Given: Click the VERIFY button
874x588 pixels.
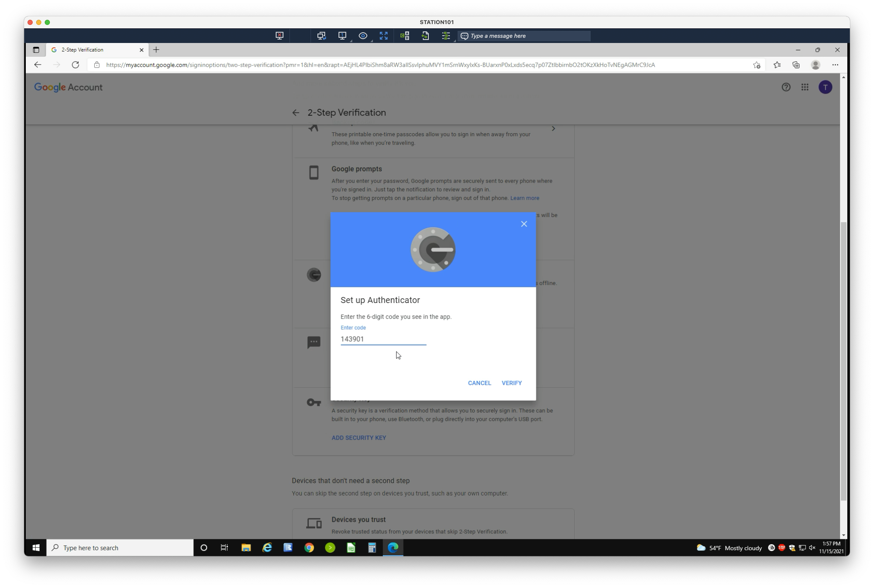Looking at the screenshot, I should [511, 383].
